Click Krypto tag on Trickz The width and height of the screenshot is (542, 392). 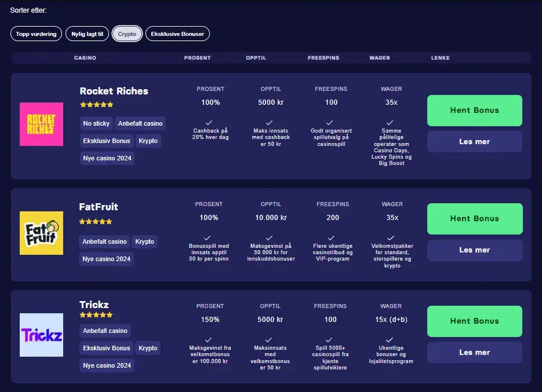[x=148, y=348]
